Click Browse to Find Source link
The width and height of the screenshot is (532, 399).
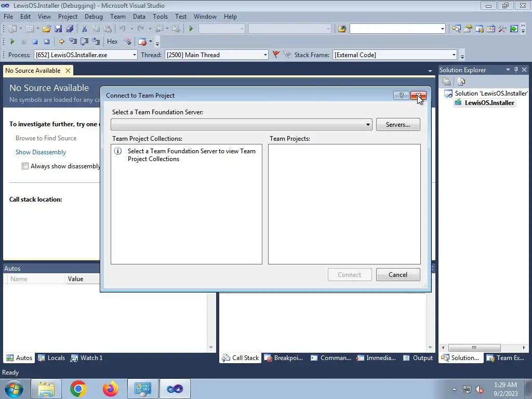coord(46,138)
